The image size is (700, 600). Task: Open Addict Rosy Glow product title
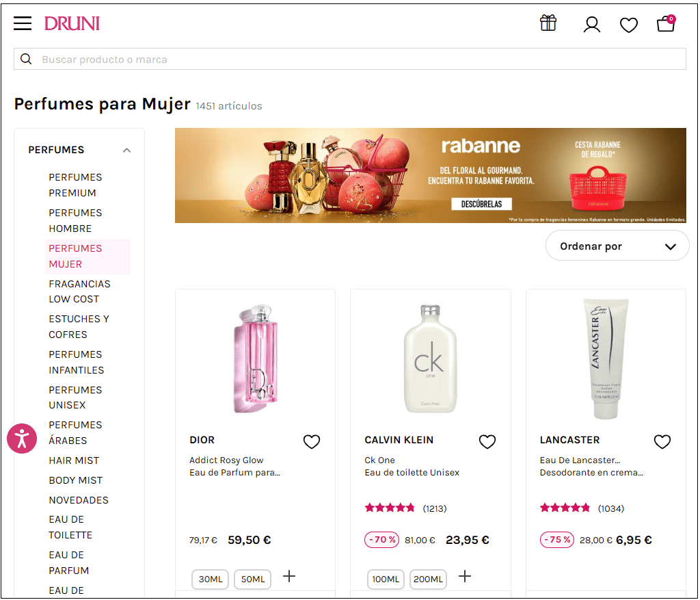click(226, 460)
